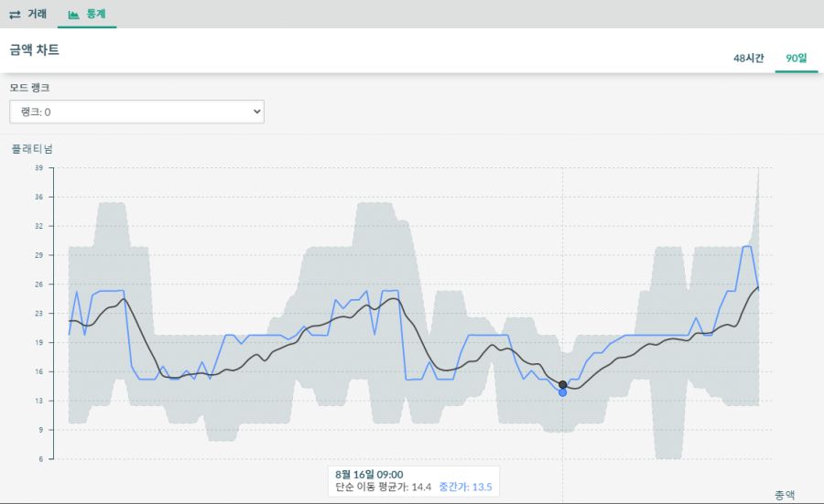824x504 pixels.
Task: Select the 90일 time range
Action: tap(796, 58)
